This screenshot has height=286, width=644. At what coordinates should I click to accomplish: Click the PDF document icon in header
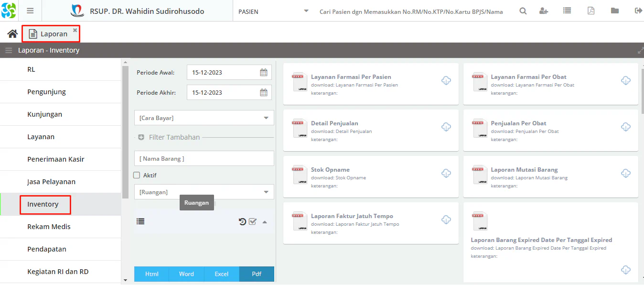click(x=591, y=11)
